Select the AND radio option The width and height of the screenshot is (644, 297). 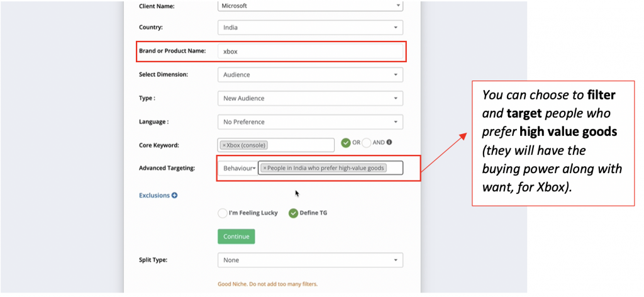[x=367, y=143]
